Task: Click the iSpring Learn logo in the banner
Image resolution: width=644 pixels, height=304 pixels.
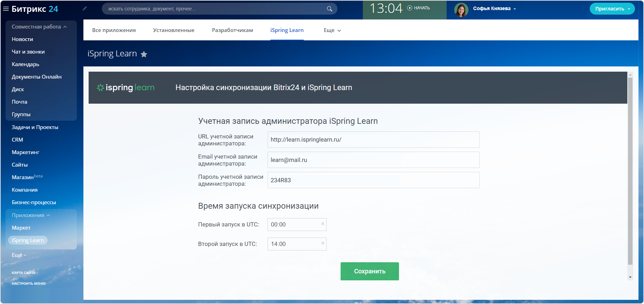Action: (x=125, y=88)
